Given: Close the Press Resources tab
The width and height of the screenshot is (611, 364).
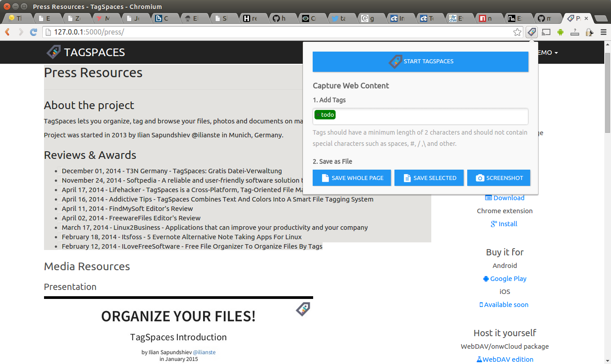Looking at the screenshot, I should point(586,18).
